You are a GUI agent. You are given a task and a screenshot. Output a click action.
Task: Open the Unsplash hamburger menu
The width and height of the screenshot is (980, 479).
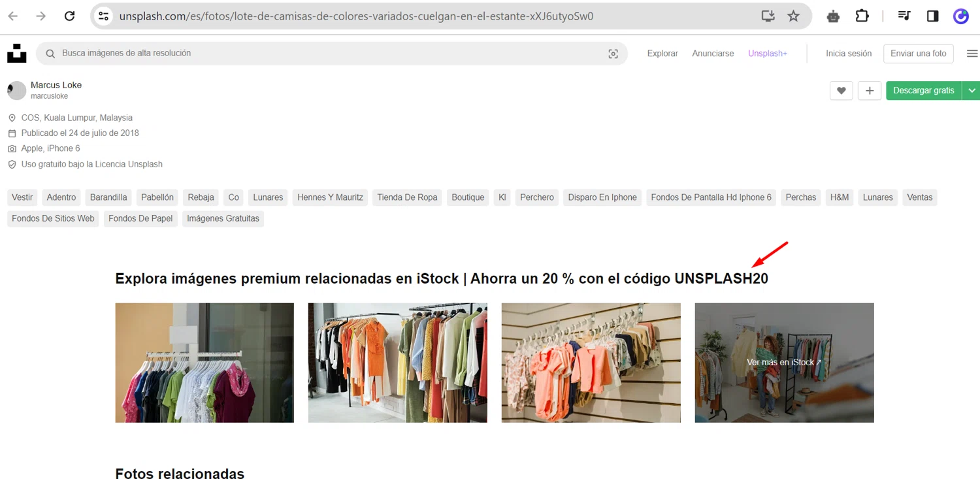pyautogui.click(x=972, y=54)
